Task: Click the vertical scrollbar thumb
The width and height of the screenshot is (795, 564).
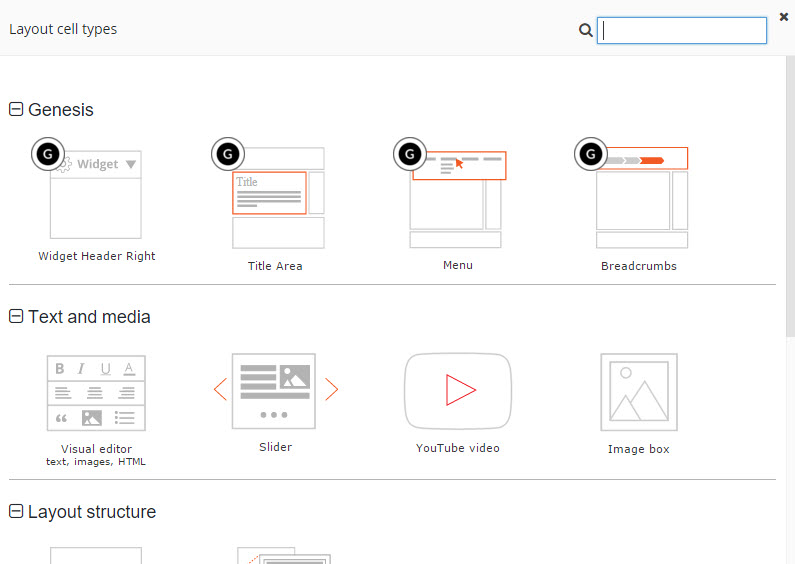Action: point(790,195)
